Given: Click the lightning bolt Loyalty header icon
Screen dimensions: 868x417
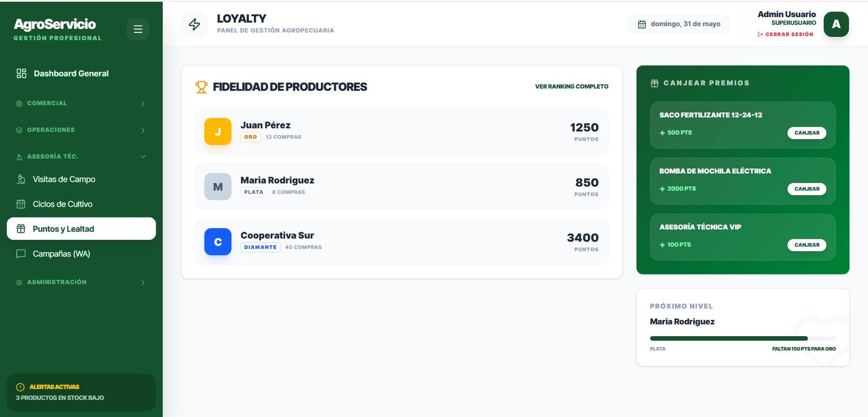Looking at the screenshot, I should pyautogui.click(x=194, y=24).
